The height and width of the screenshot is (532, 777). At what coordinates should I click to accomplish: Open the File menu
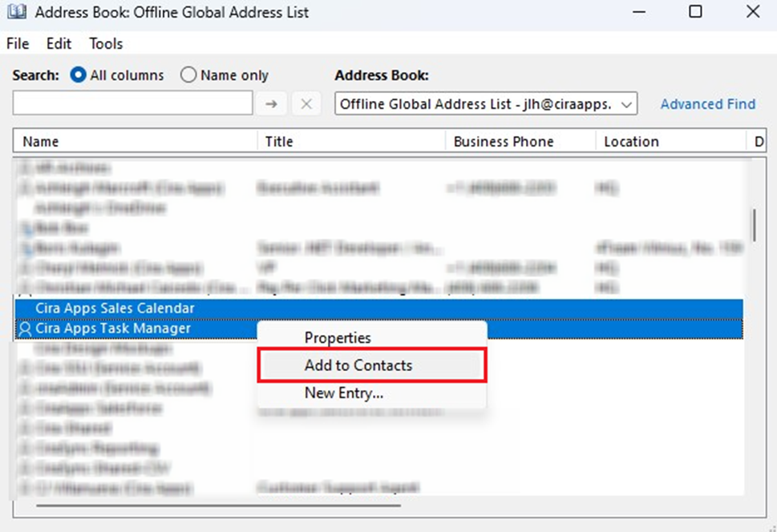(x=18, y=43)
